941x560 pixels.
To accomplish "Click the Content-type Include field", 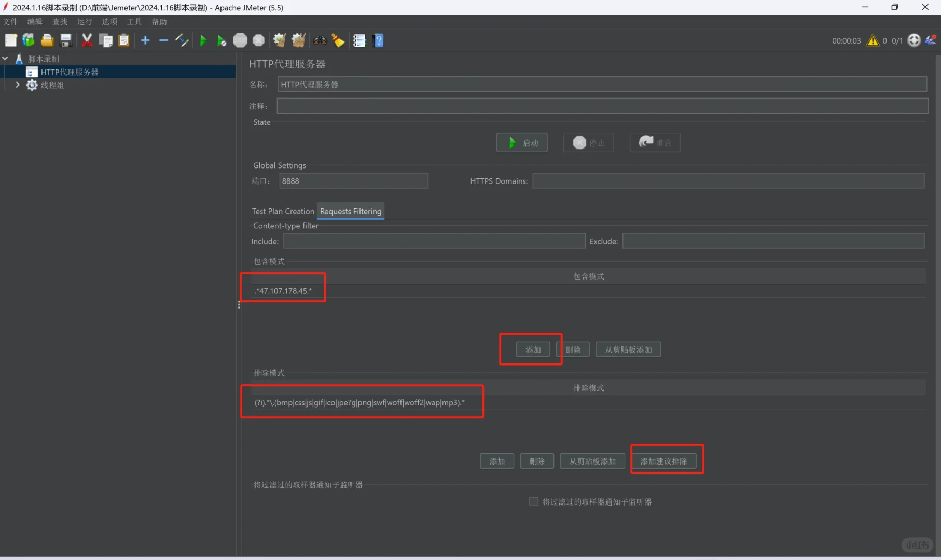I will pyautogui.click(x=434, y=241).
